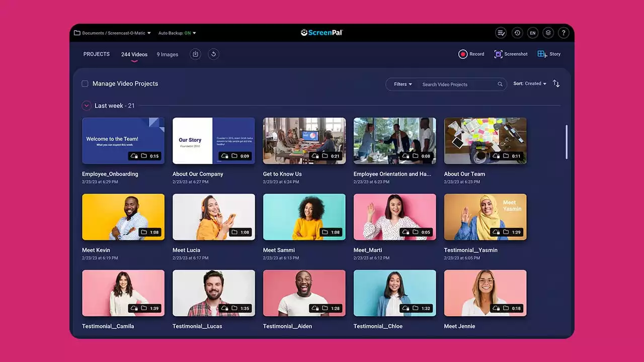Click the cloud lock icon on Meet Jennie thumbnail
Screen dimensions: 644x362
496,308
